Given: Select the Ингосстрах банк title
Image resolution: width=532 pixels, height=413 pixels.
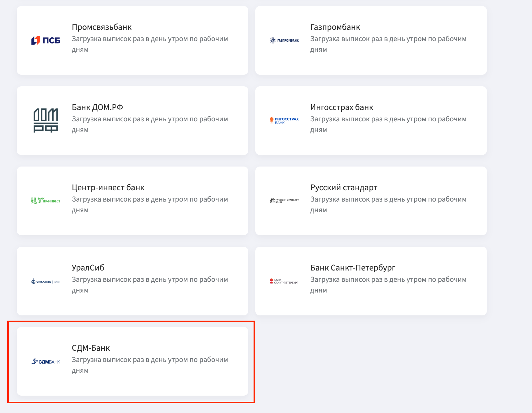Looking at the screenshot, I should (342, 107).
